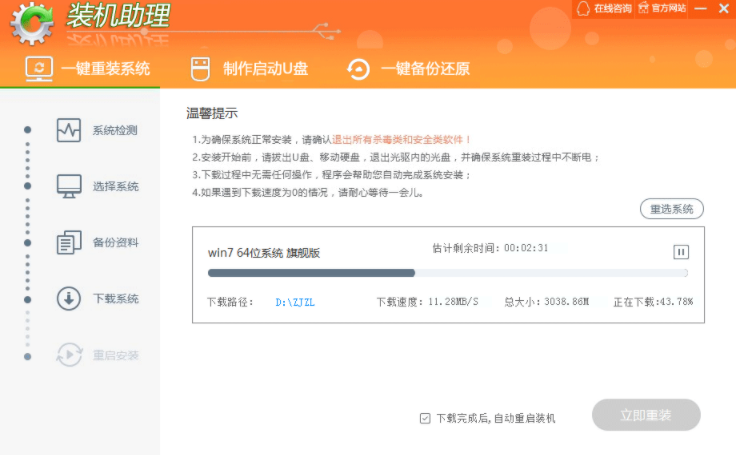Click the timeline dot beside 下载系统

[x=28, y=299]
